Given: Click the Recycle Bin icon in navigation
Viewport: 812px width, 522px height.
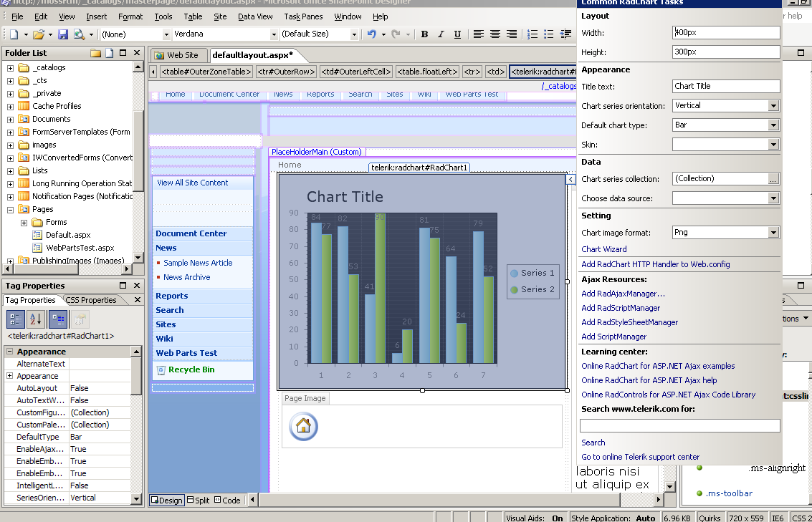Looking at the screenshot, I should point(161,370).
